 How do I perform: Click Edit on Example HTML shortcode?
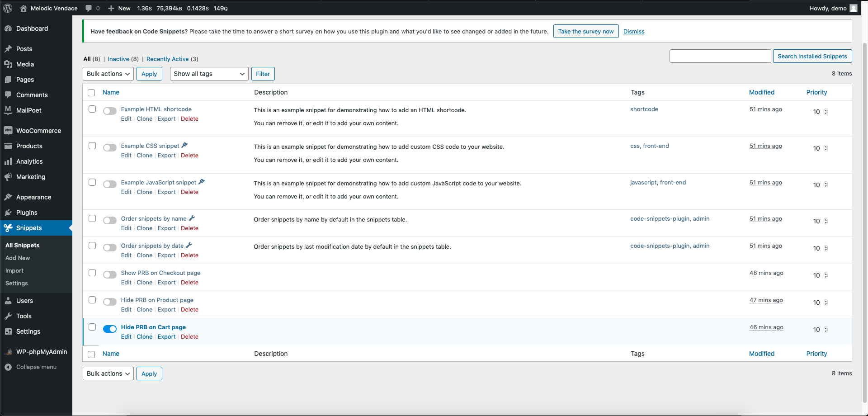(126, 118)
